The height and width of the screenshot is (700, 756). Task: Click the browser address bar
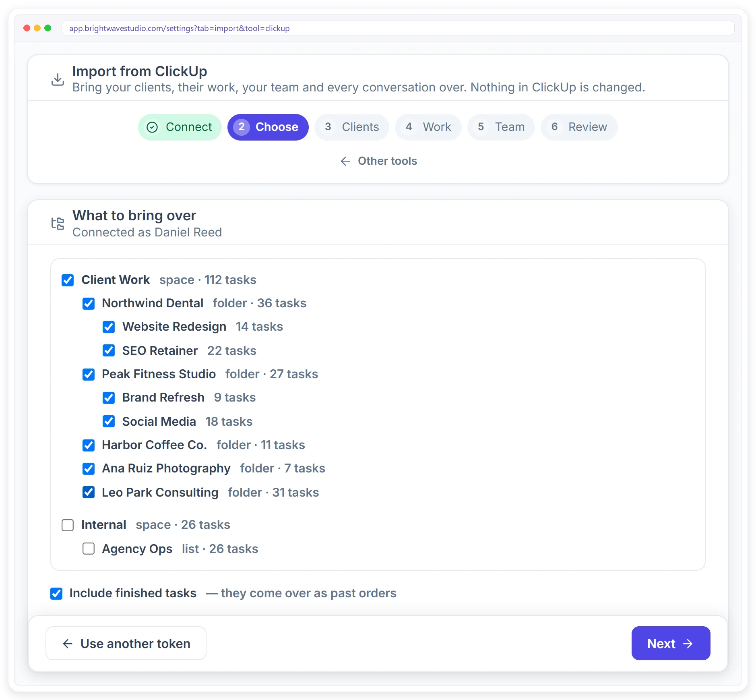click(398, 28)
